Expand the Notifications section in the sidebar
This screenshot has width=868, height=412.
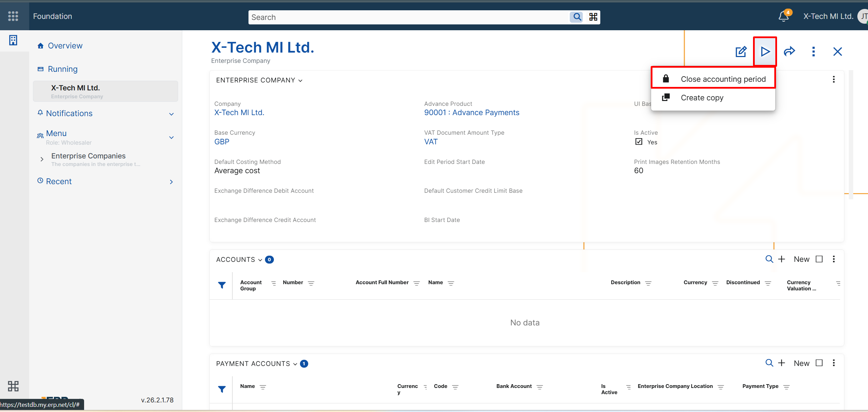point(171,114)
